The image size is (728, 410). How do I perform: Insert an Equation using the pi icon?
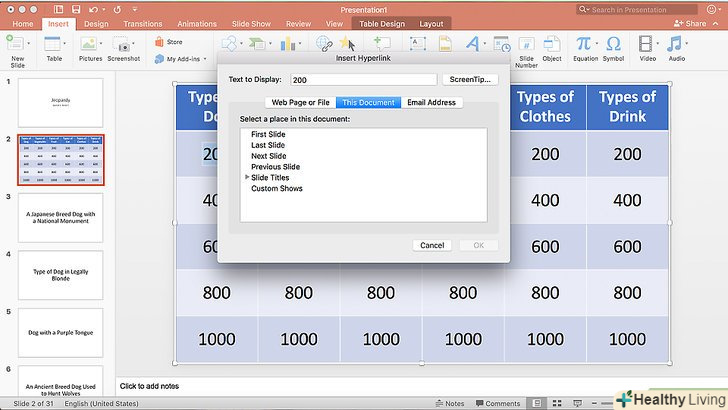click(x=583, y=44)
